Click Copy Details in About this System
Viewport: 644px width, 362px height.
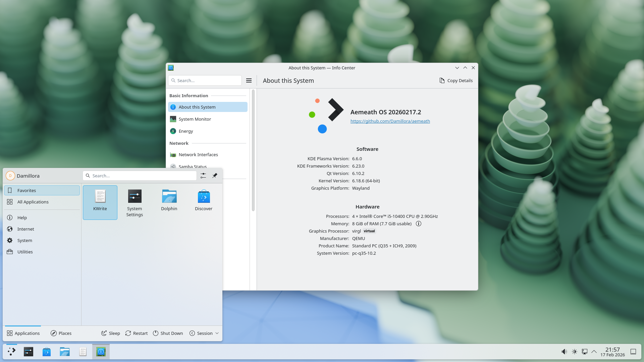[456, 80]
